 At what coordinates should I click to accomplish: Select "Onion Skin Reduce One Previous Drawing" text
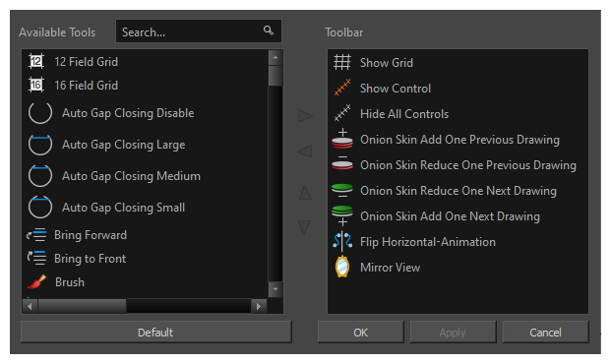point(468,165)
